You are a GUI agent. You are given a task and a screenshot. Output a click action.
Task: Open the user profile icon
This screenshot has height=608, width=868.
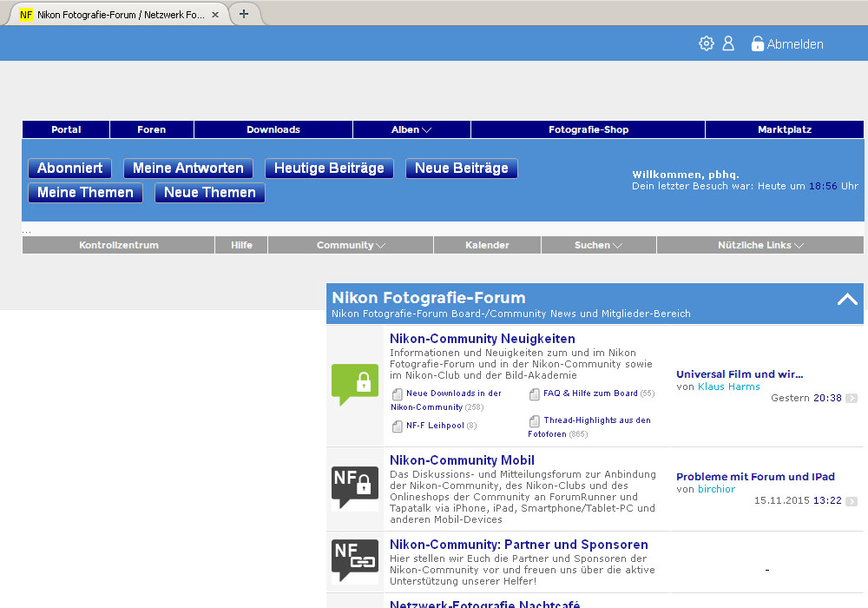tap(728, 43)
